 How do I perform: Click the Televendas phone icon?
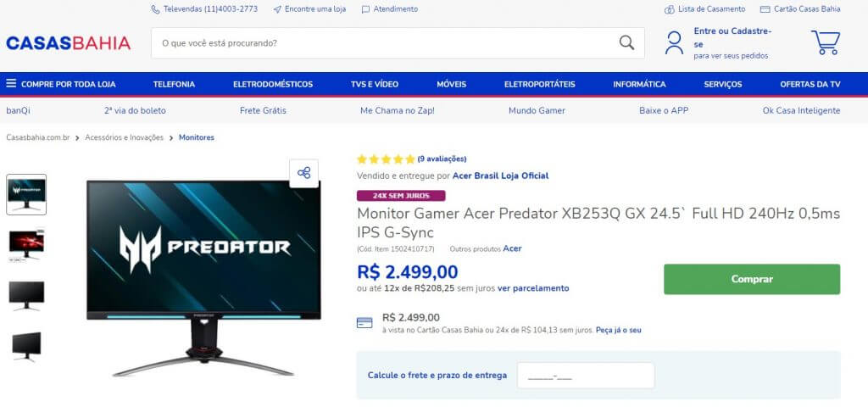pos(155,9)
